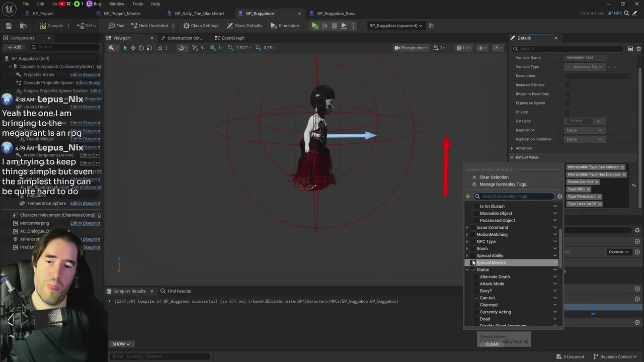
Task: Switch to the BP_Buggaboo_Boss tab
Action: click(336, 14)
